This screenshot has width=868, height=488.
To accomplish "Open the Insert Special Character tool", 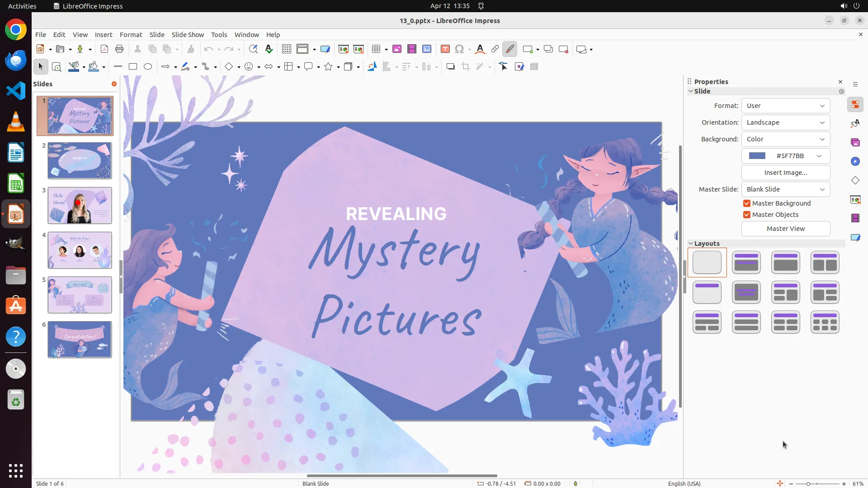I will point(459,49).
